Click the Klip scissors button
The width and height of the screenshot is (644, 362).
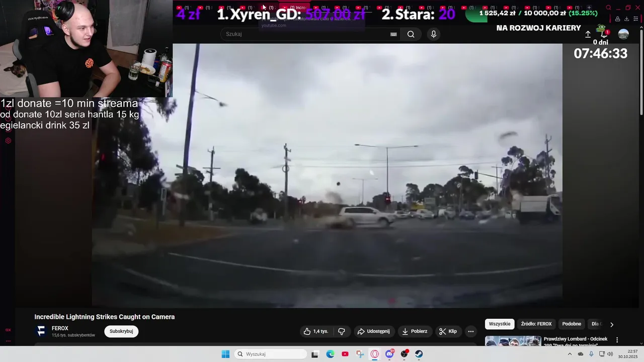[x=448, y=331]
